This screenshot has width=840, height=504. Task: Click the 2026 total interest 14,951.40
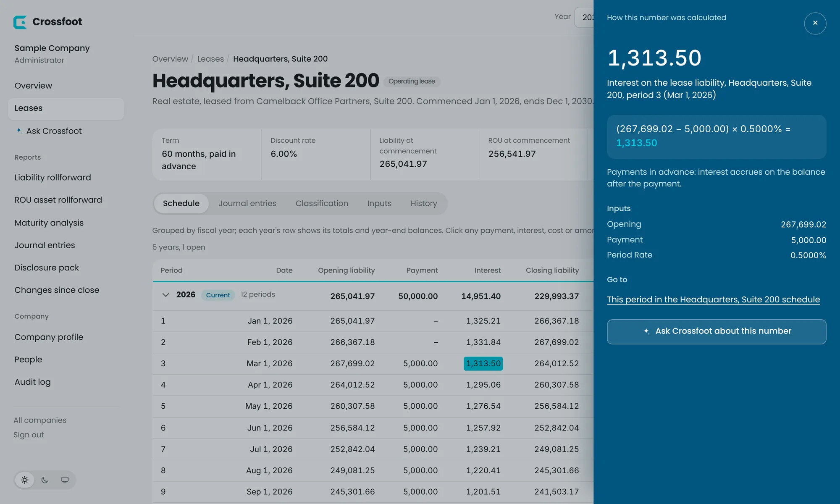click(x=481, y=296)
